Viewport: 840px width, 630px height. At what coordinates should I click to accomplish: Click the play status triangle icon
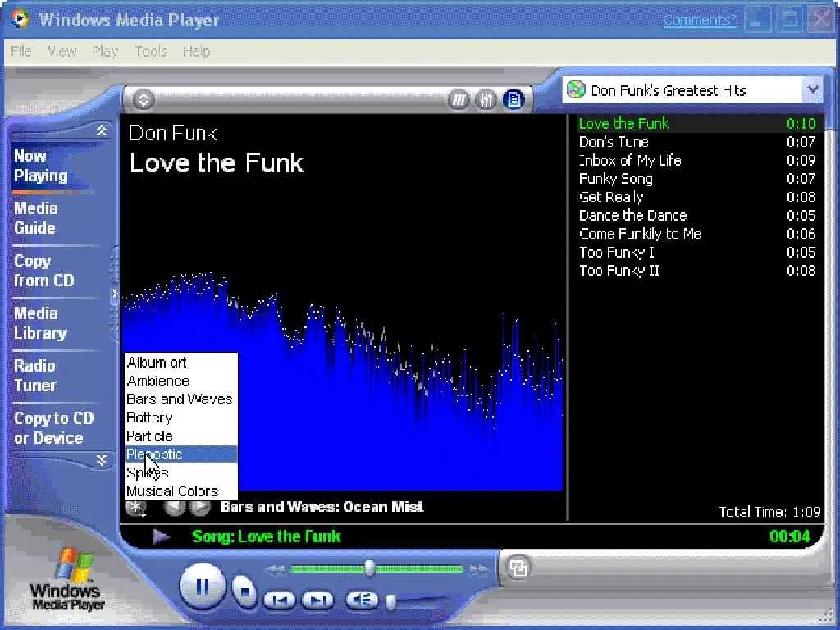(x=162, y=536)
